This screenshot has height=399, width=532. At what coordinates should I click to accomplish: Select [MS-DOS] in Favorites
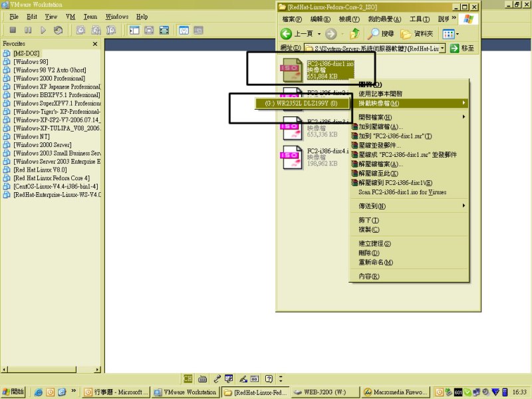[x=26, y=53]
